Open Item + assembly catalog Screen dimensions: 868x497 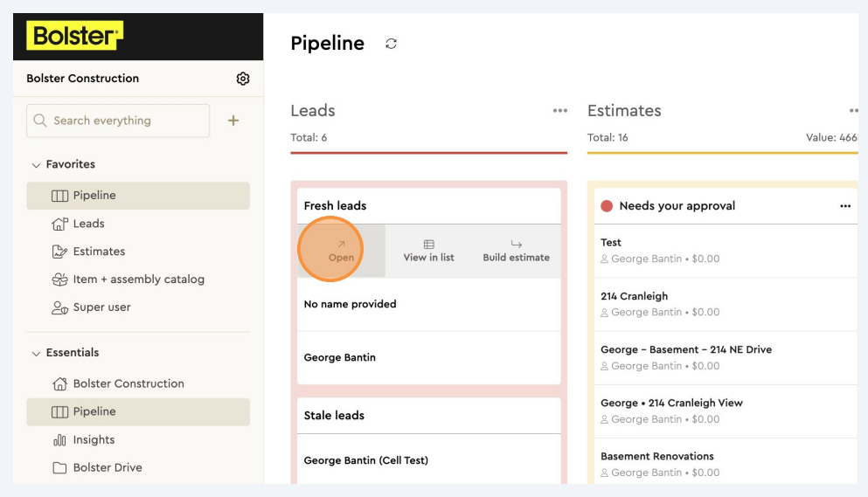[138, 280]
